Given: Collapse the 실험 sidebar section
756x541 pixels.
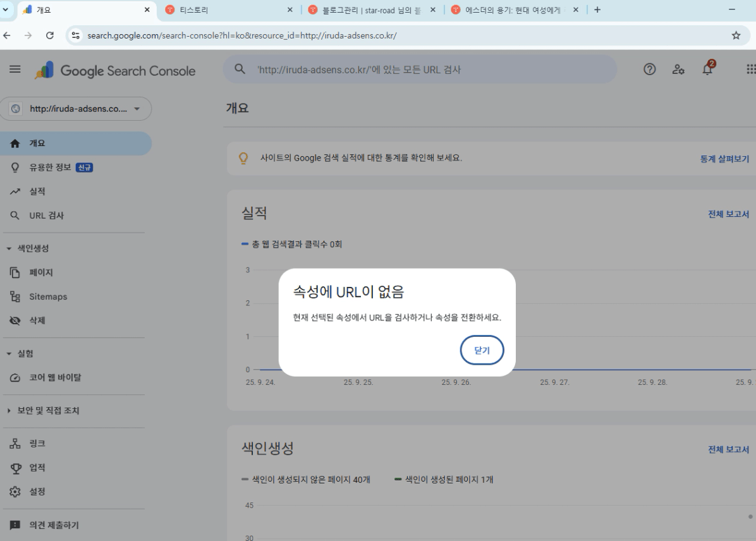Looking at the screenshot, I should pyautogui.click(x=9, y=353).
